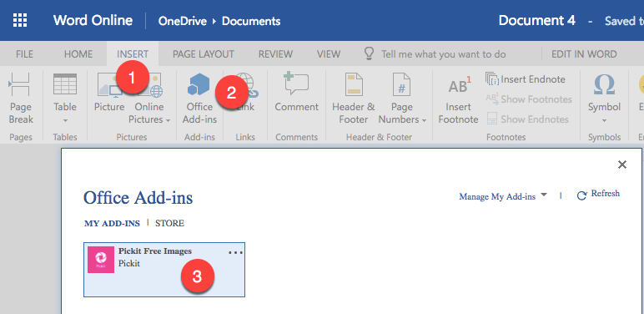Select MY ADD-INS tab
The width and height of the screenshot is (644, 314).
112,224
